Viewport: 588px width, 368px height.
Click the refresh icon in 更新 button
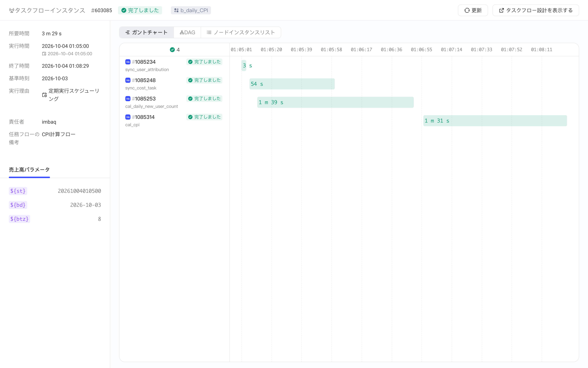coord(467,10)
